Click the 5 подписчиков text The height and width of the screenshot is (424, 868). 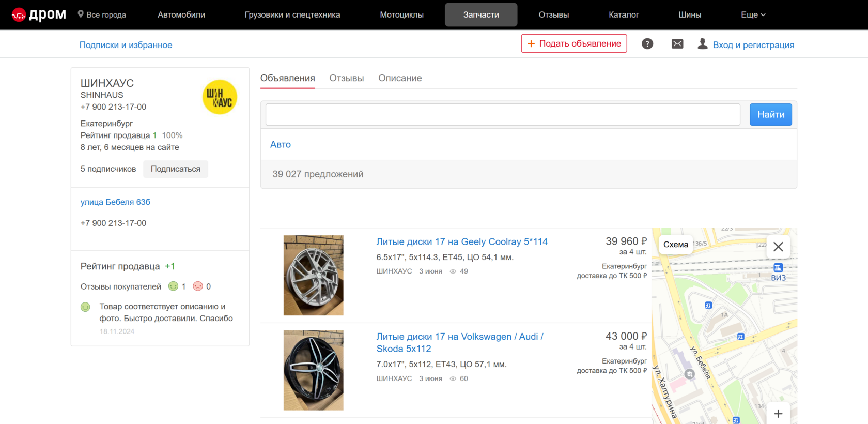[x=108, y=169]
